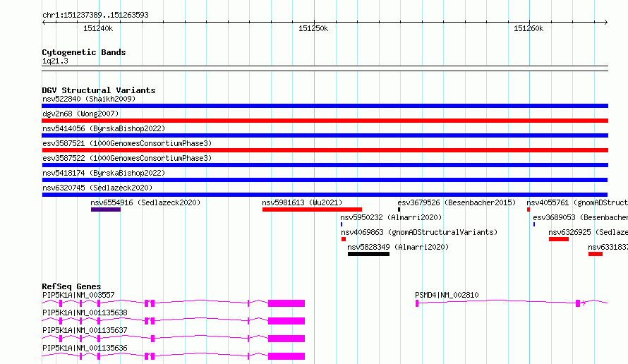The width and height of the screenshot is (628, 364).
Task: Select the red nsv5981613 Wu2021 bar
Action: pyautogui.click(x=312, y=210)
